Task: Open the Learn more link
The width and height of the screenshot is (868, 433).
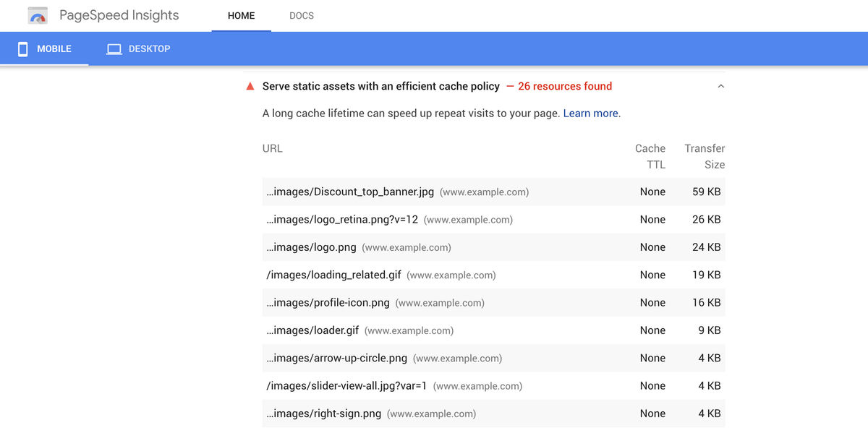Action: pos(590,113)
